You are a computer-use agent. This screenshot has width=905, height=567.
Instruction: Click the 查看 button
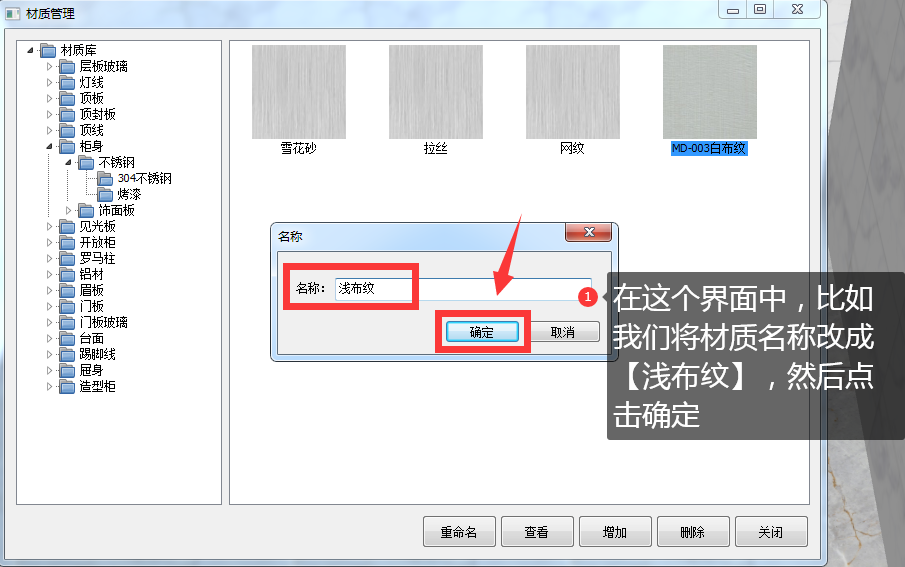coord(537,532)
